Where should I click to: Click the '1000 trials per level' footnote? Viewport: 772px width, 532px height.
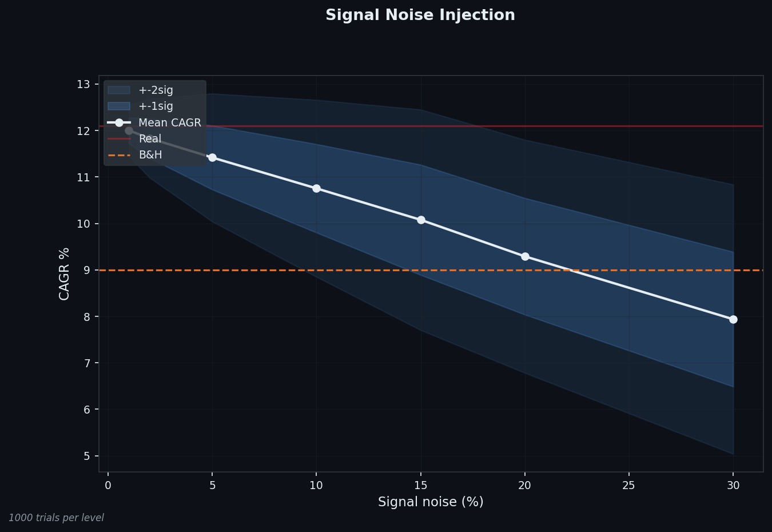point(56,518)
